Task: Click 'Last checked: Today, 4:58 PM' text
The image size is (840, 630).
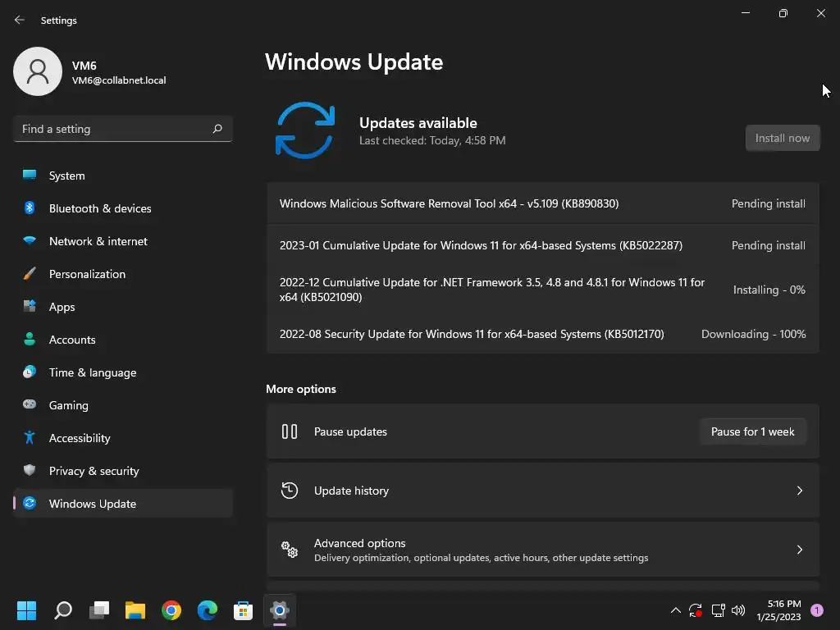Action: click(432, 140)
